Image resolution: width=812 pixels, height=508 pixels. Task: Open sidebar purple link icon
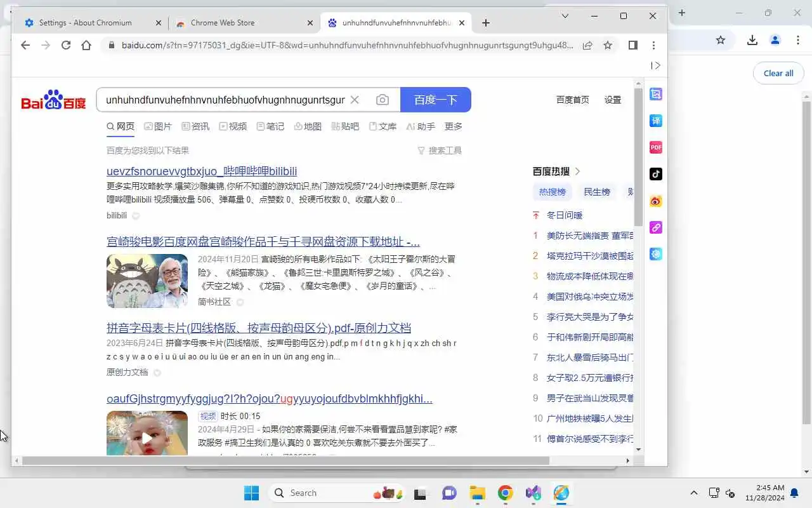[x=656, y=227]
